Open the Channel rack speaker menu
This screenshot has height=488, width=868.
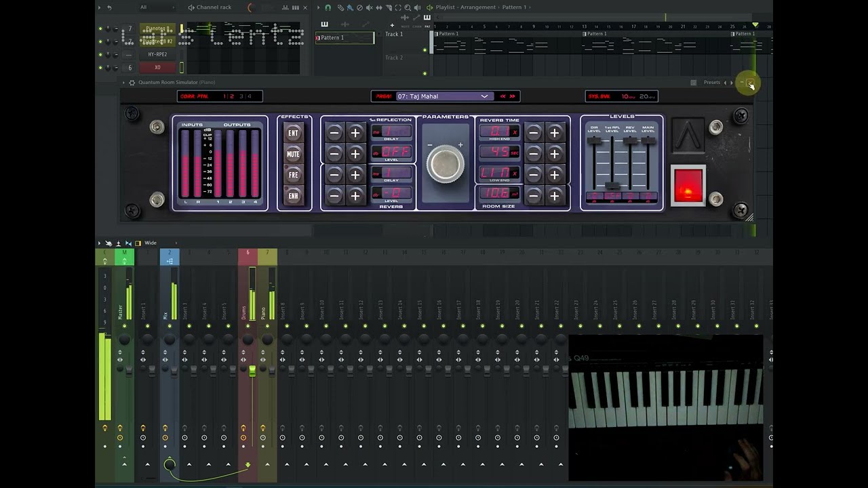pos(191,7)
